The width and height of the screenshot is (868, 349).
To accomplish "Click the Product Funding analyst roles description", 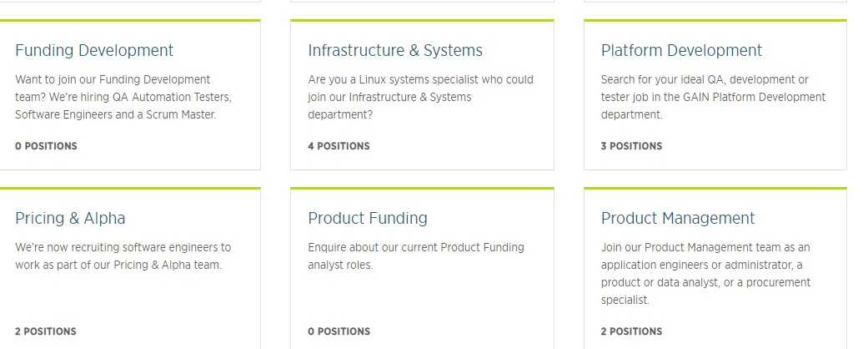I will [415, 255].
